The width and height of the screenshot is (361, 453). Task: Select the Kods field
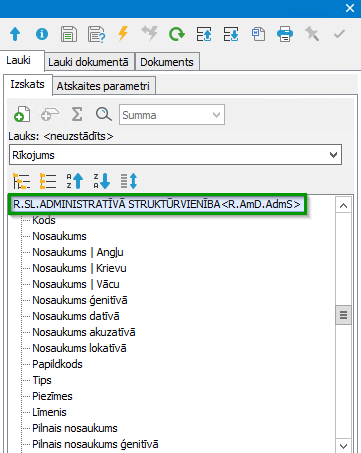tap(44, 220)
